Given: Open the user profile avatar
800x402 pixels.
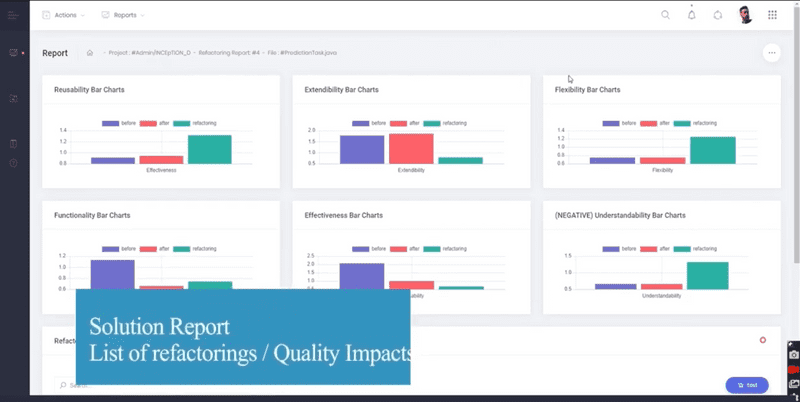Looking at the screenshot, I should [745, 15].
